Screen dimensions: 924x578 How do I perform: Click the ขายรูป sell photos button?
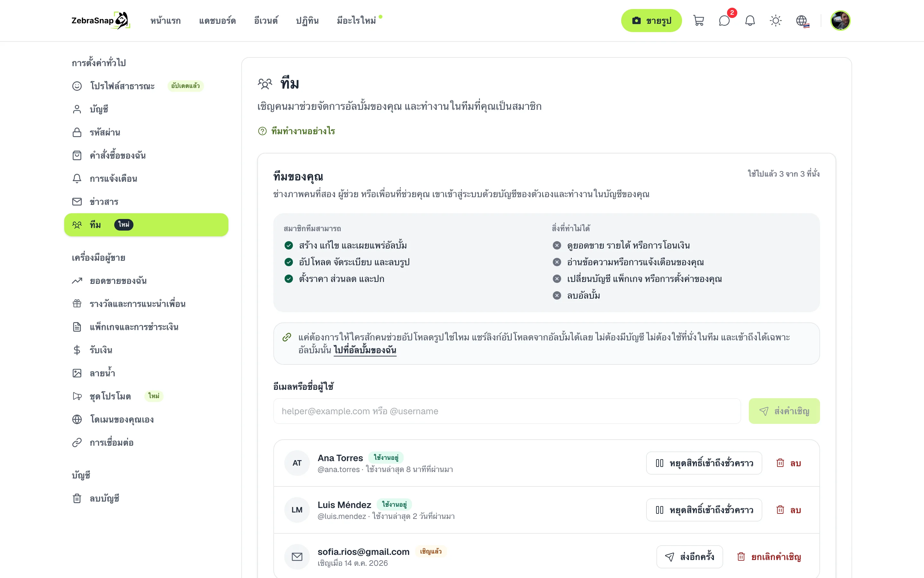coord(651,21)
